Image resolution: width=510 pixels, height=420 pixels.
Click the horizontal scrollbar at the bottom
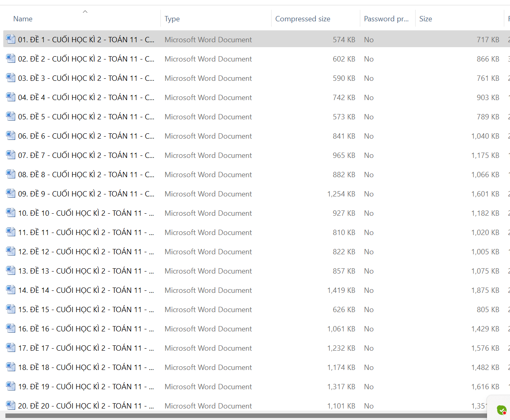point(246,415)
